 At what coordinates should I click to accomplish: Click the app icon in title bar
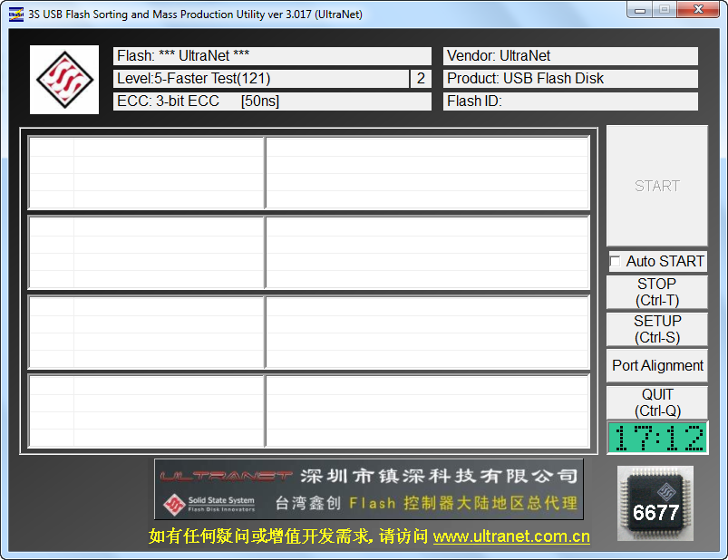[15, 14]
